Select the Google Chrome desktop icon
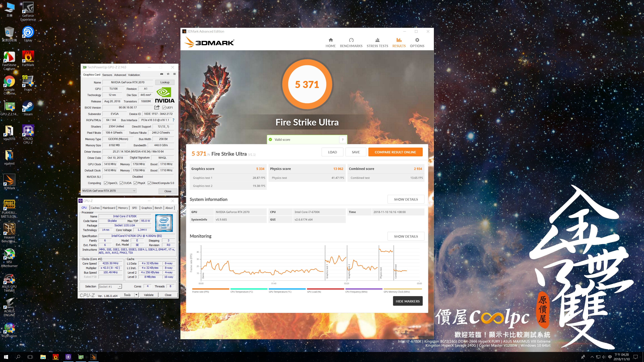 point(9,85)
